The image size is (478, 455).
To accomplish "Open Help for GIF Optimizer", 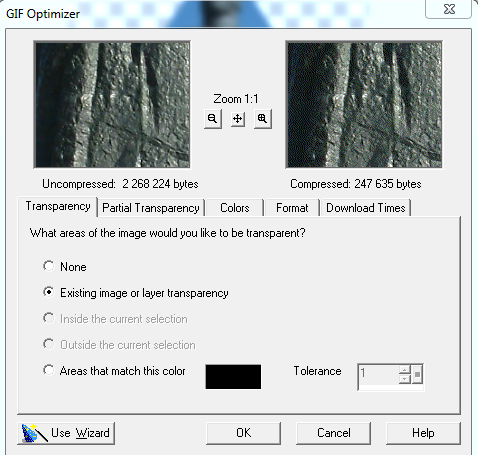I will pyautogui.click(x=423, y=433).
